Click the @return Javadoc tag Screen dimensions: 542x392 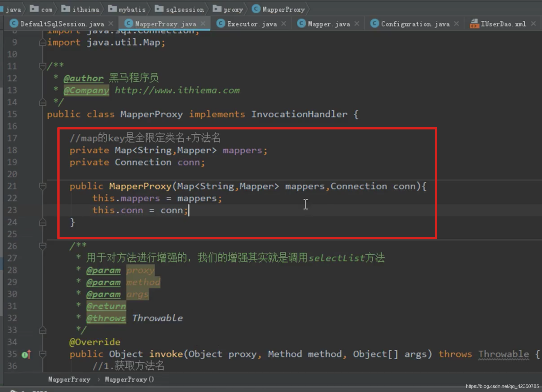[x=106, y=306]
